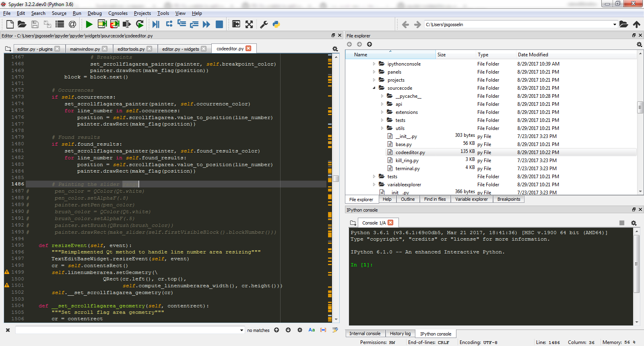Image resolution: width=644 pixels, height=346 pixels.
Task: Toggle regular expression search gear
Action: tap(300, 330)
